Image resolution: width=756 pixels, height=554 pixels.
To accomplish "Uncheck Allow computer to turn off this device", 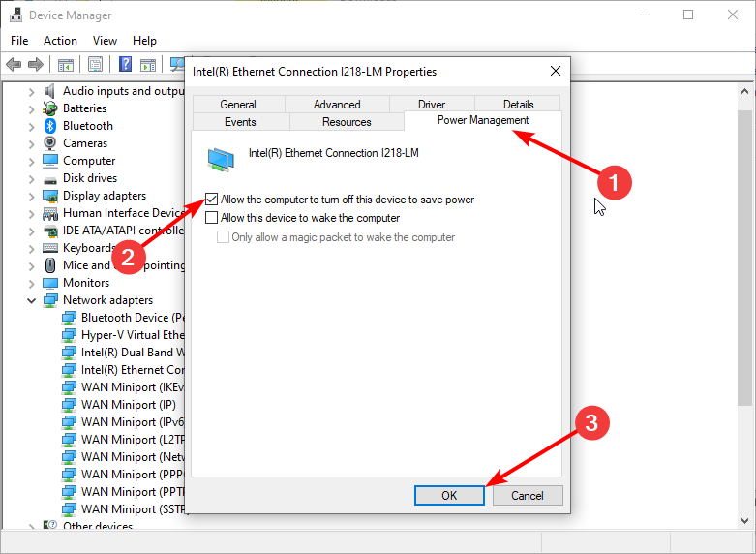I will pos(211,199).
